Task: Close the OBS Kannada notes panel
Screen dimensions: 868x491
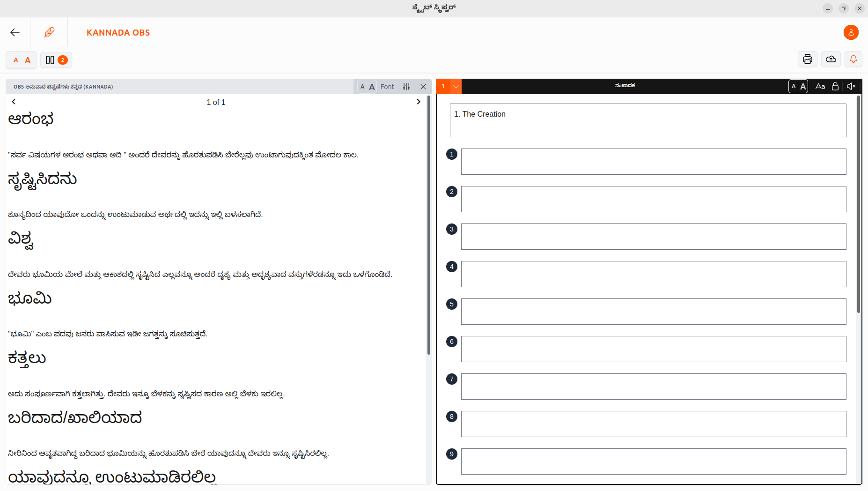Action: pos(424,86)
